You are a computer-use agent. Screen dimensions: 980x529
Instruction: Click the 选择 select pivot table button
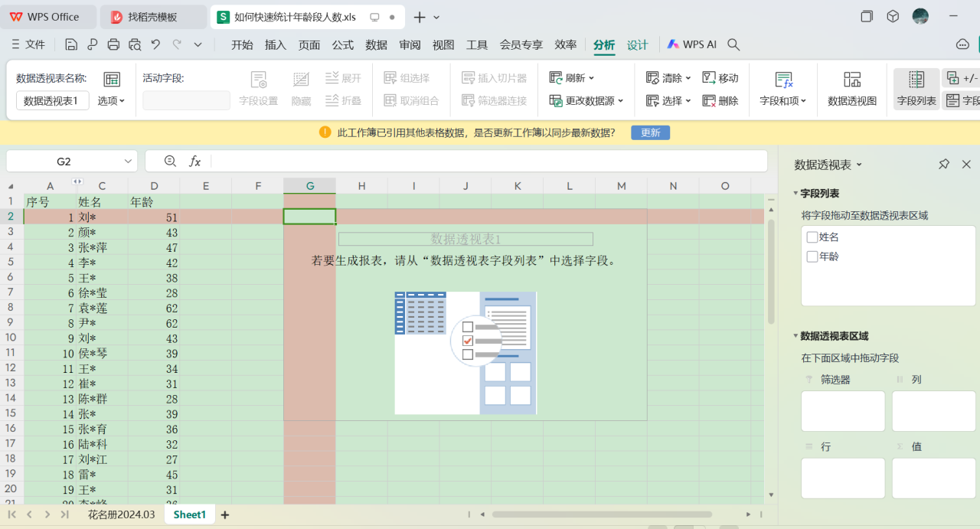(668, 100)
